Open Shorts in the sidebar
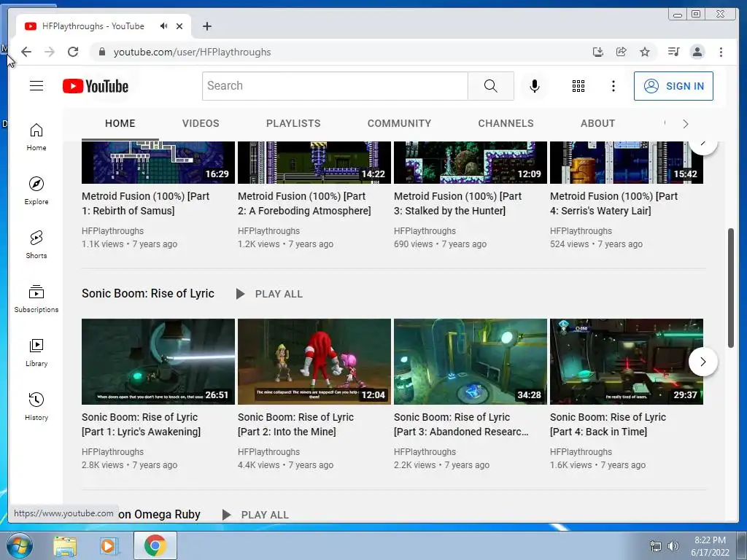The width and height of the screenshot is (747, 560). (x=36, y=245)
